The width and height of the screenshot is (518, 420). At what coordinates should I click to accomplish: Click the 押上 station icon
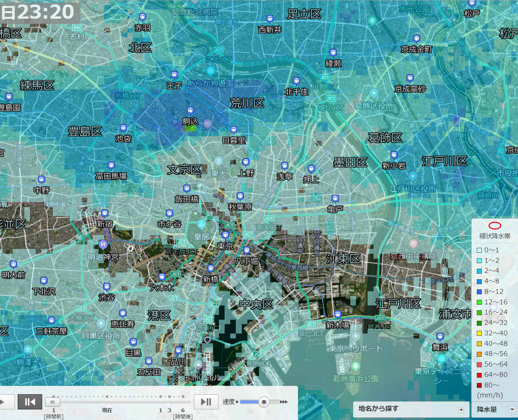pos(311,169)
